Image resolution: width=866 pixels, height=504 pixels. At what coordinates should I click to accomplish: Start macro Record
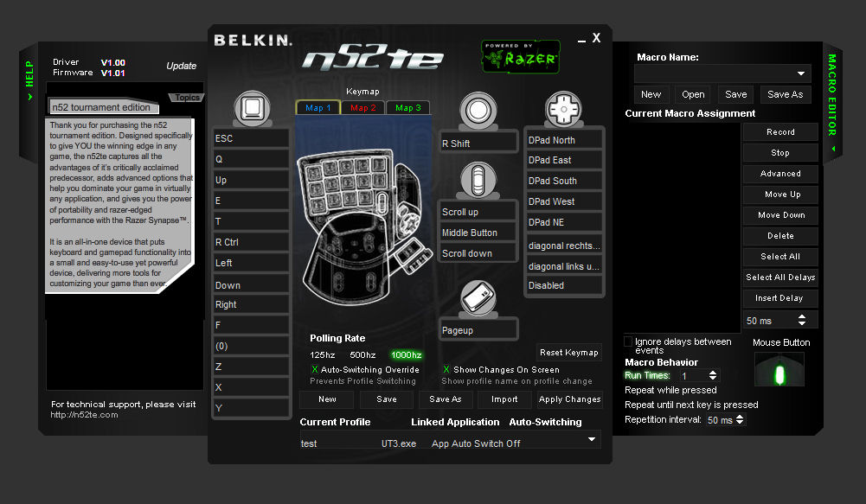[x=780, y=132]
